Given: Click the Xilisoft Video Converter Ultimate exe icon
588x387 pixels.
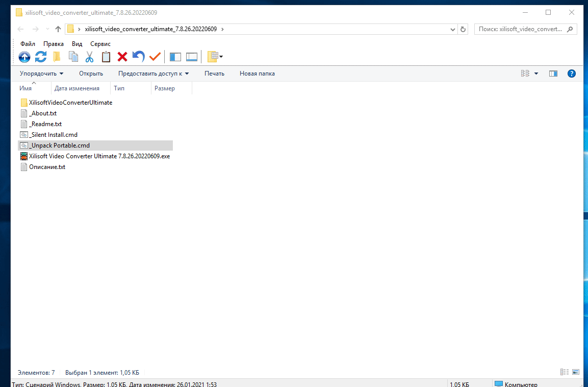Looking at the screenshot, I should (24, 156).
